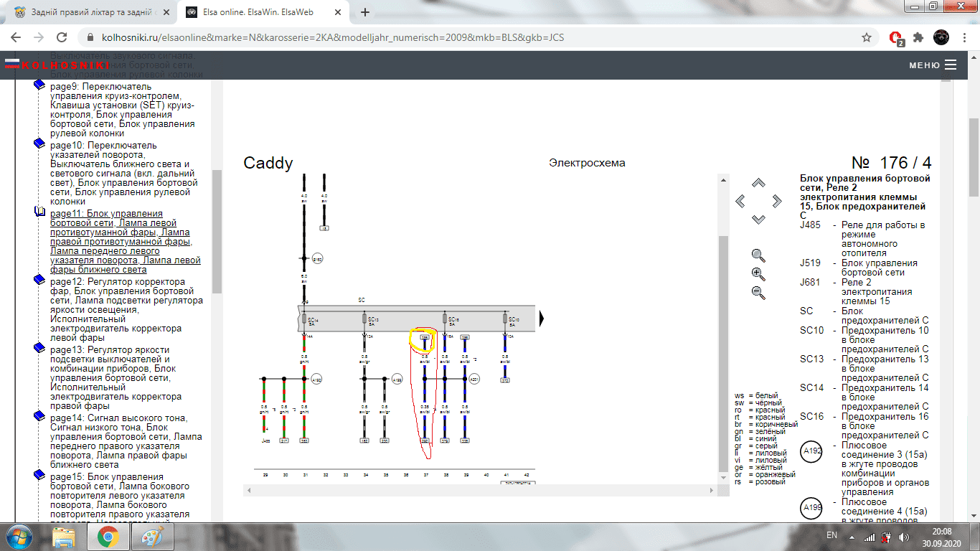
Task: Go back to the previous page
Action: coord(16,37)
